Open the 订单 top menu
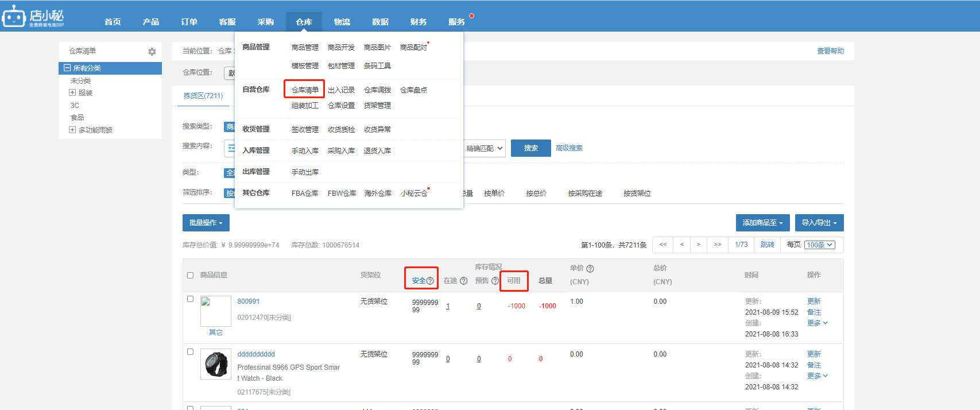This screenshot has height=410, width=980. click(x=189, y=22)
